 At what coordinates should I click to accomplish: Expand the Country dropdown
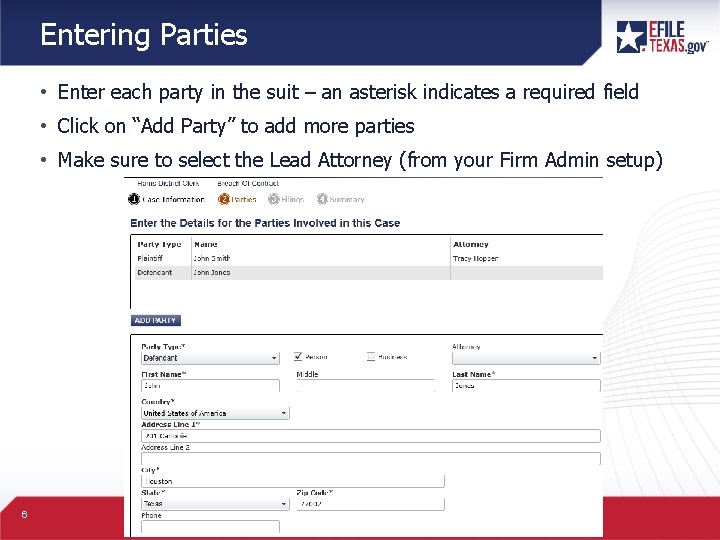coord(214,413)
